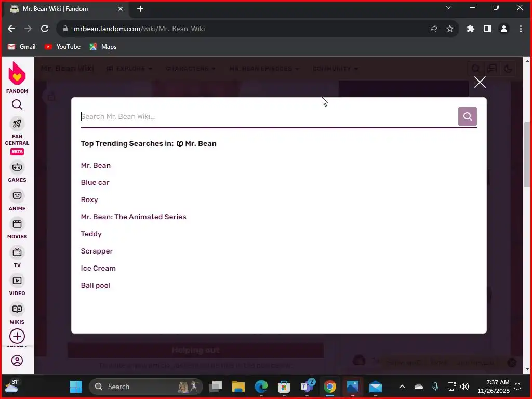The image size is (532, 399).
Task: Toggle dark theme moon icon
Action: tap(508, 69)
